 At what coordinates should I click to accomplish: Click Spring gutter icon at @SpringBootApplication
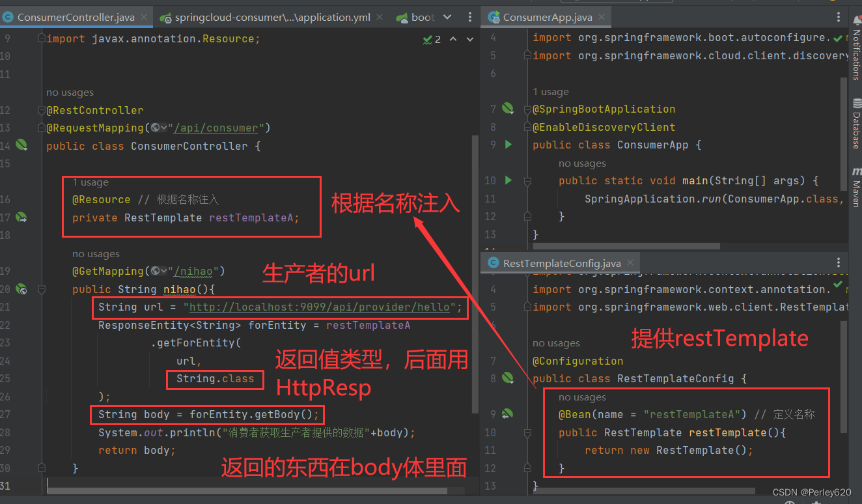tap(508, 108)
